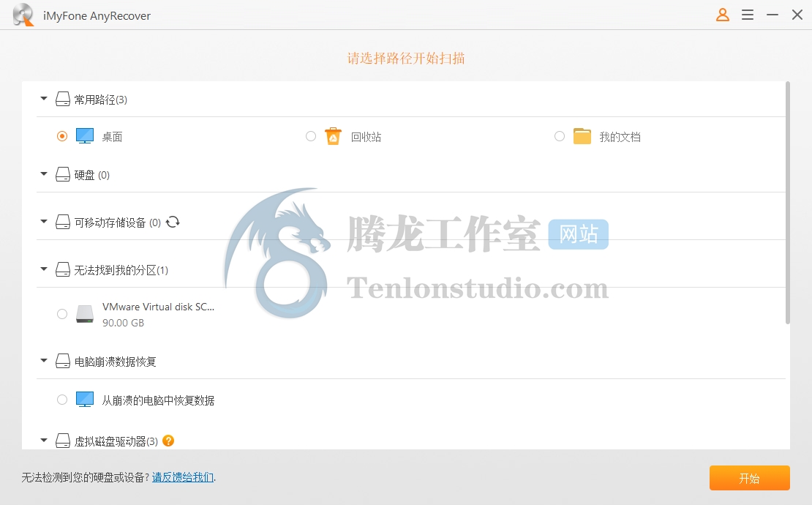Click the drive icon beside 电脑崩溃数据恢复
The height and width of the screenshot is (505, 812).
point(63,361)
